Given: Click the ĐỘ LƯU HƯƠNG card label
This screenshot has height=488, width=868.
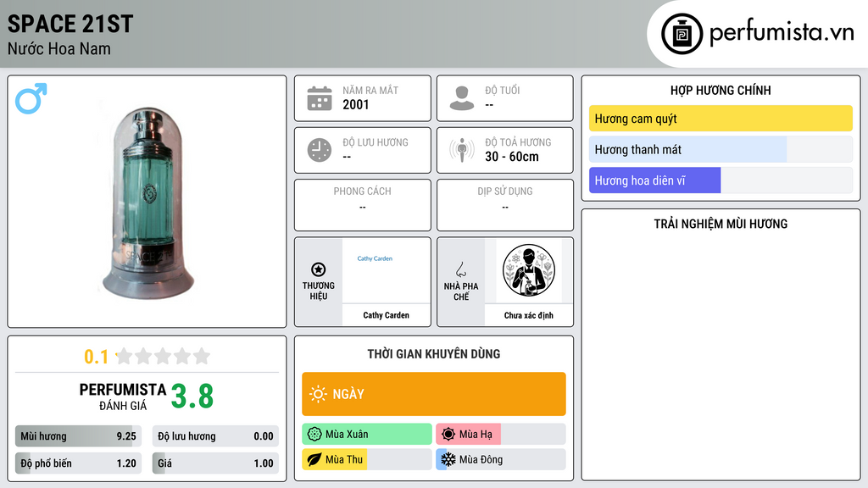Looking at the screenshot, I should 376,142.
